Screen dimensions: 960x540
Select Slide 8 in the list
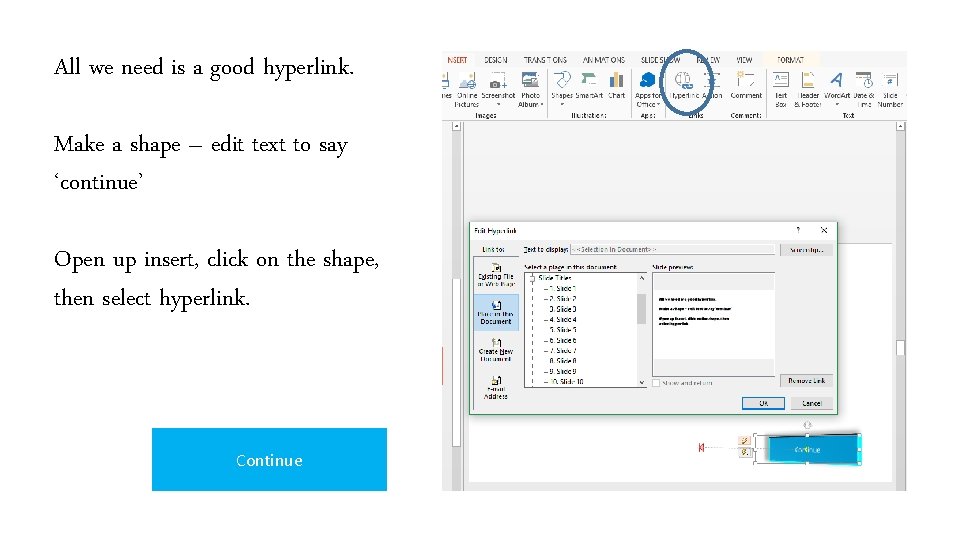(563, 361)
